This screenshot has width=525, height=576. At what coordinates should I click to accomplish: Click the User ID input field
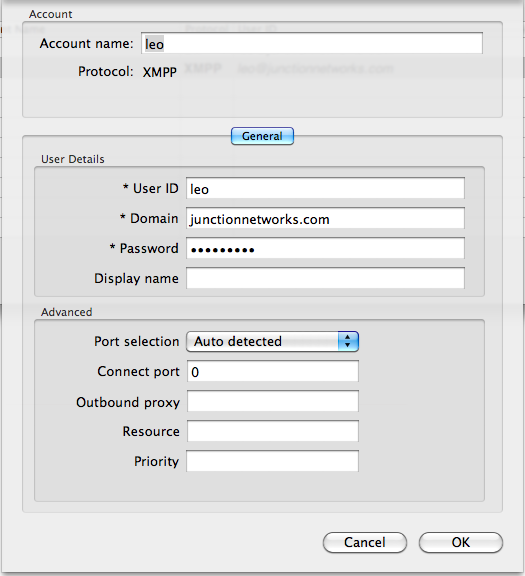click(325, 188)
